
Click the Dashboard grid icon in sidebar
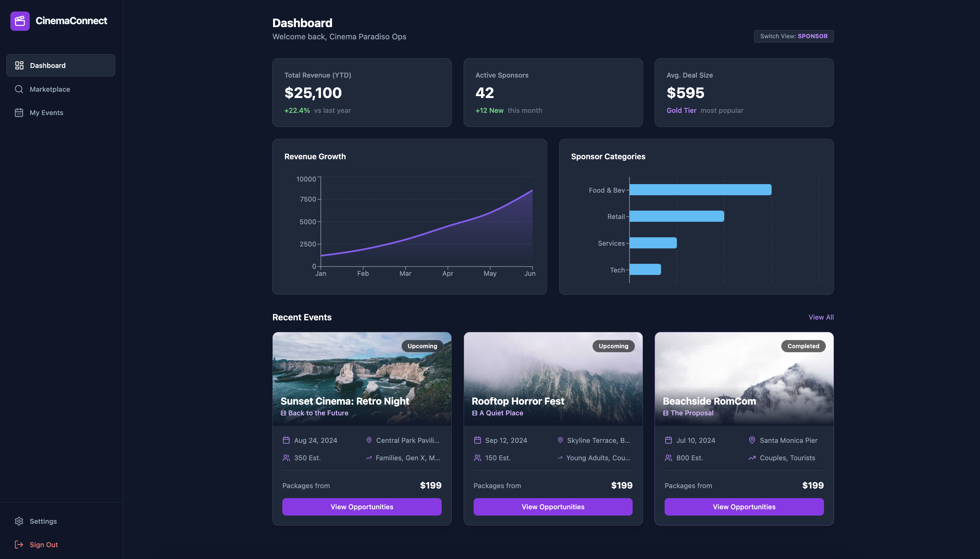click(x=19, y=65)
